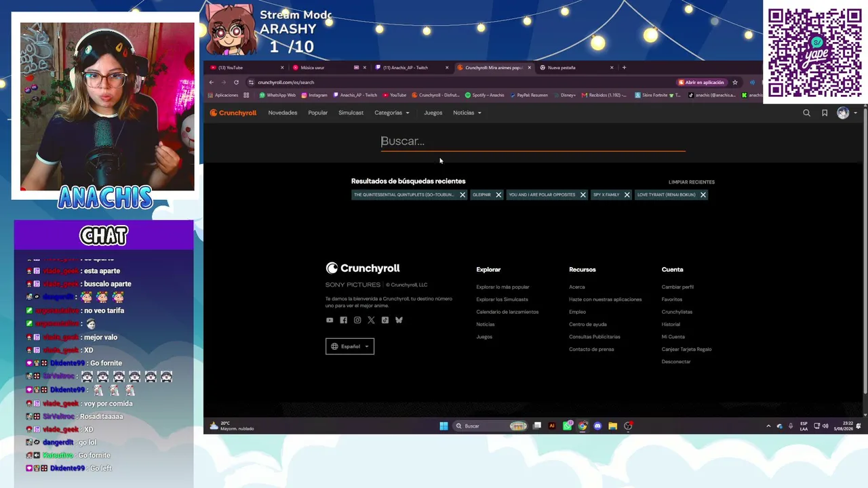Open Popular in Crunchyroll navigation
This screenshot has height=488, width=868.
(318, 113)
